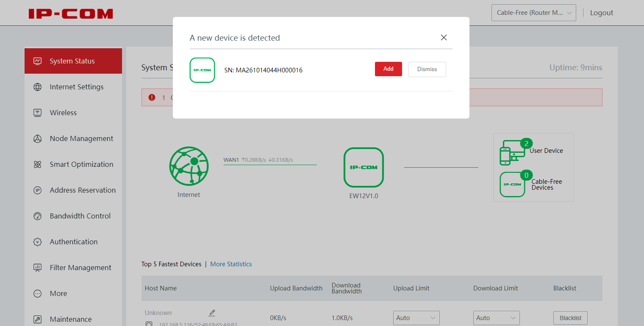
Task: Click the Internet Settings globe icon
Action: tap(37, 87)
